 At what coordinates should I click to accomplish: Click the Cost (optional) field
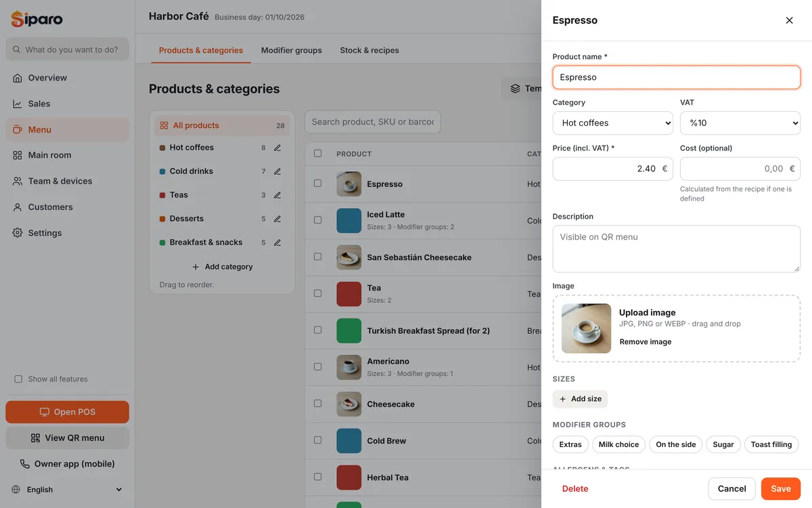click(x=740, y=169)
